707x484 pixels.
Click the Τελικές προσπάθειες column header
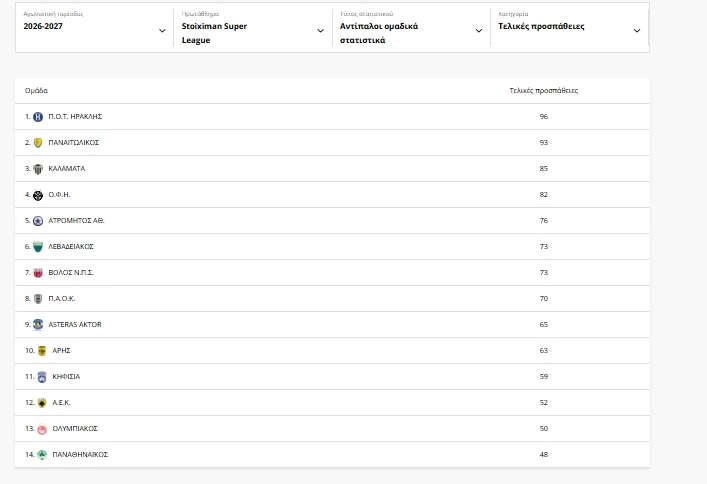pyautogui.click(x=544, y=91)
